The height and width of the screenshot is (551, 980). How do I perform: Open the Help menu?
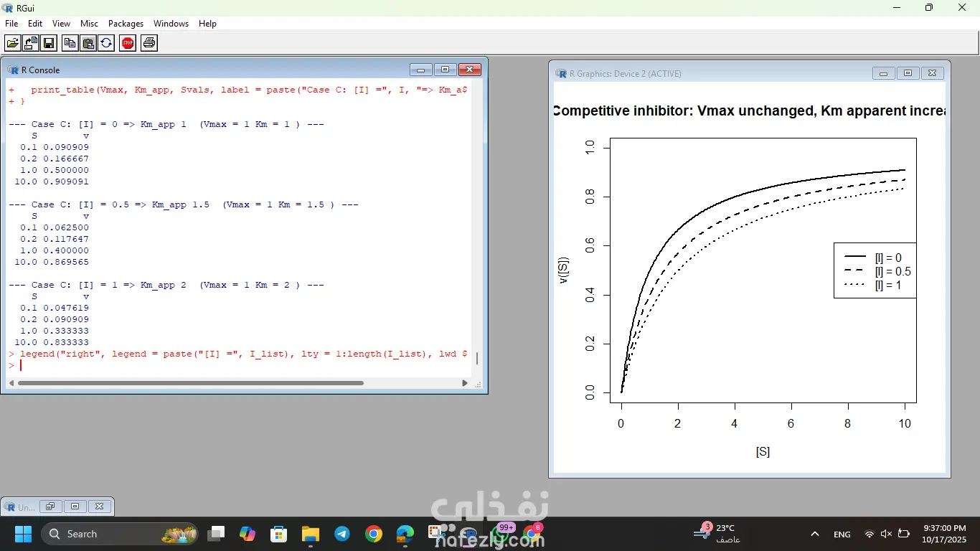tap(207, 24)
